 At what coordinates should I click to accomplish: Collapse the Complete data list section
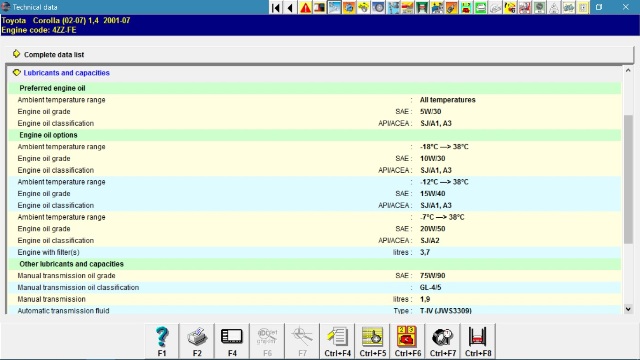coord(16,54)
